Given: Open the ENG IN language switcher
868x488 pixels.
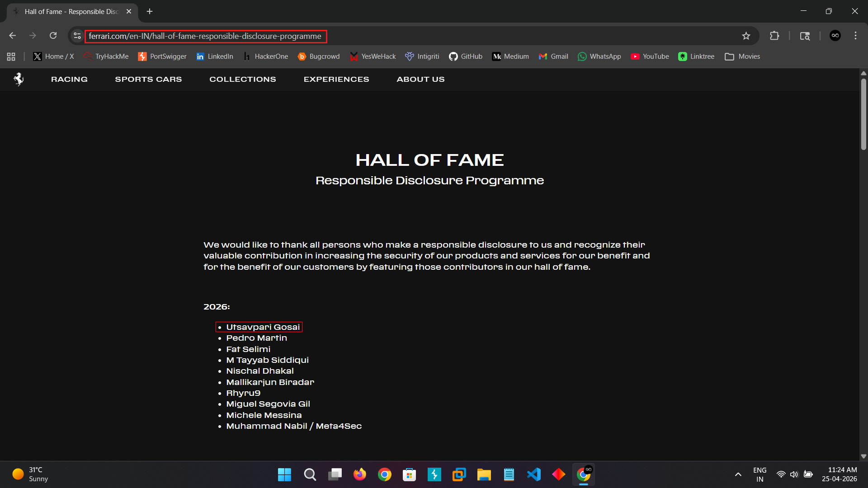Looking at the screenshot, I should click(x=759, y=474).
